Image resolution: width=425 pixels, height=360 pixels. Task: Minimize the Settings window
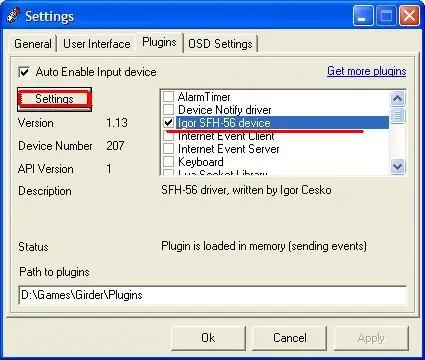(363, 16)
